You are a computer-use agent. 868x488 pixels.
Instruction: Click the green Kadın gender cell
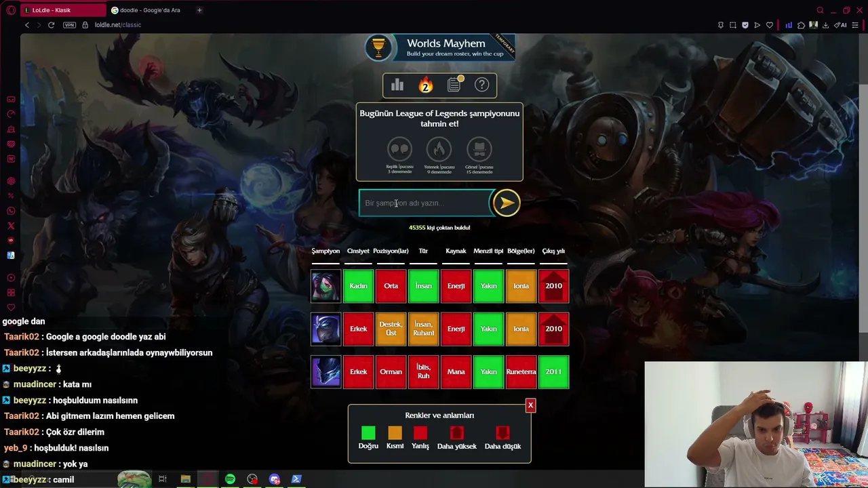359,286
